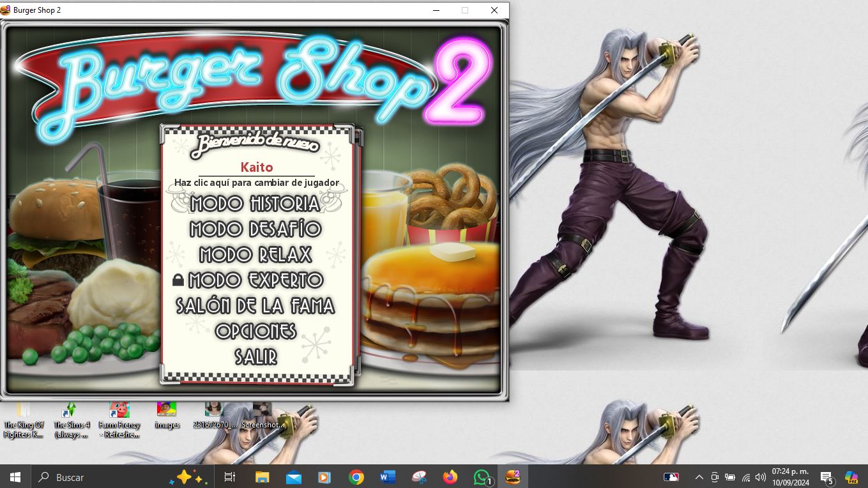
Task: Select the Screenshot desktop file
Action: [263, 416]
